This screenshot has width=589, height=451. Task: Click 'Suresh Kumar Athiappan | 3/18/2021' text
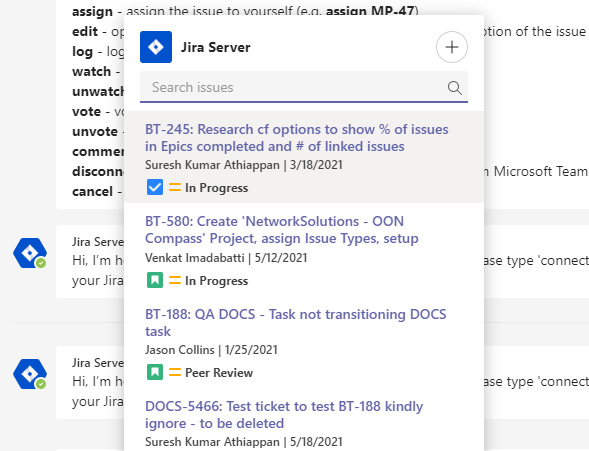point(244,165)
